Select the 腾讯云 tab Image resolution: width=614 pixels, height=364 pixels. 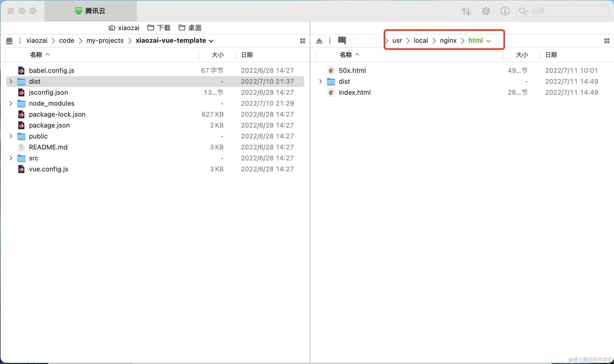(91, 11)
